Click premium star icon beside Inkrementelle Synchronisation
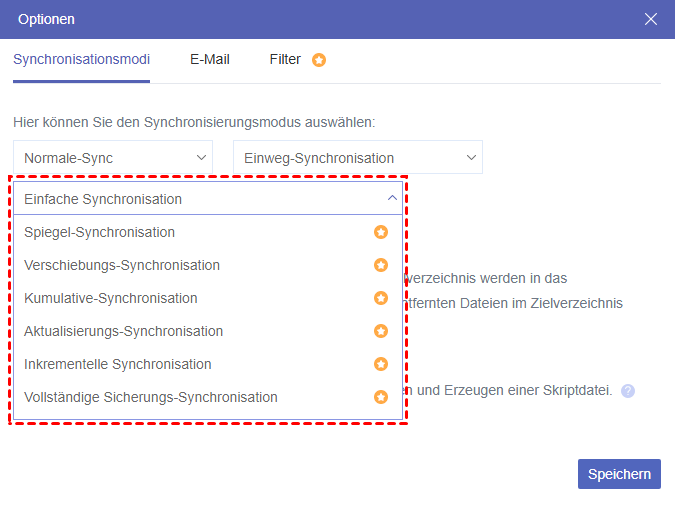The height and width of the screenshot is (505, 675). [381, 364]
